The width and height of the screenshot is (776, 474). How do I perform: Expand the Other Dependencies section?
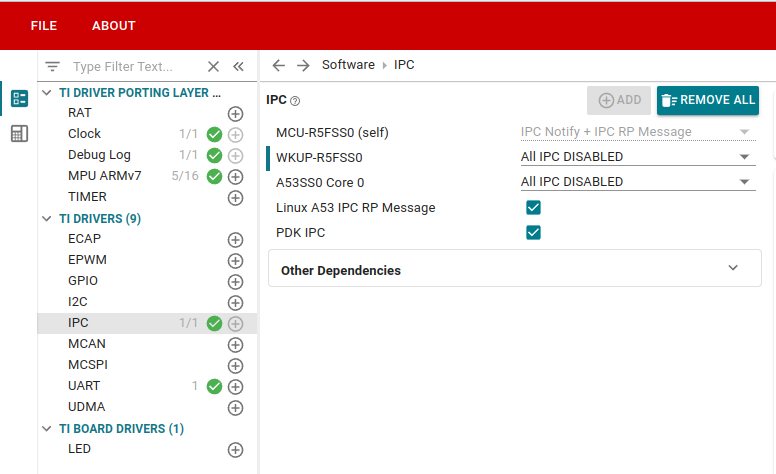733,269
